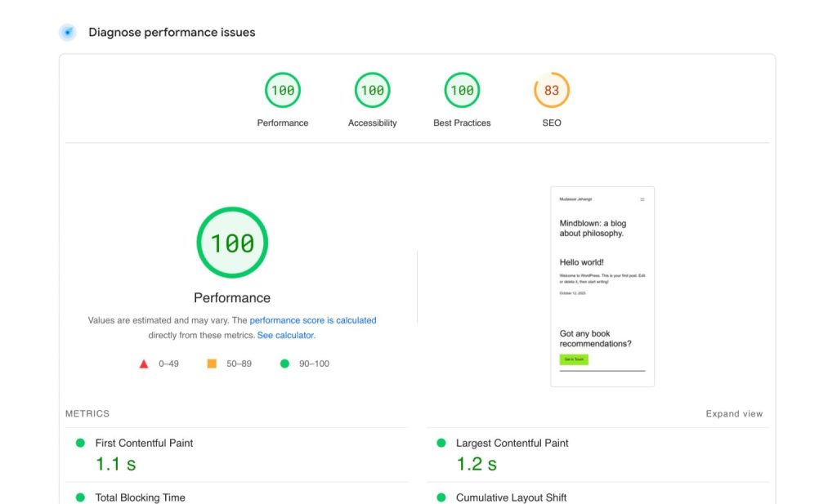Click the red triangle 0–49 legend icon
The height and width of the screenshot is (504, 837).
coord(144,364)
